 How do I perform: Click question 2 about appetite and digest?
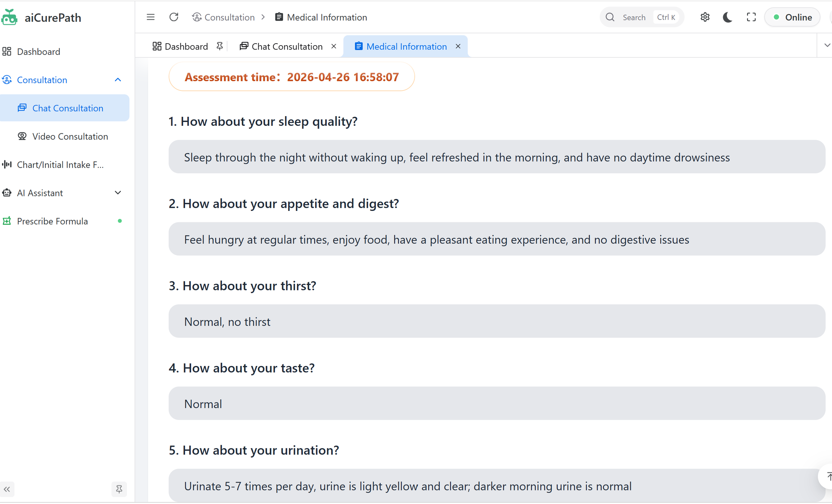[284, 204]
